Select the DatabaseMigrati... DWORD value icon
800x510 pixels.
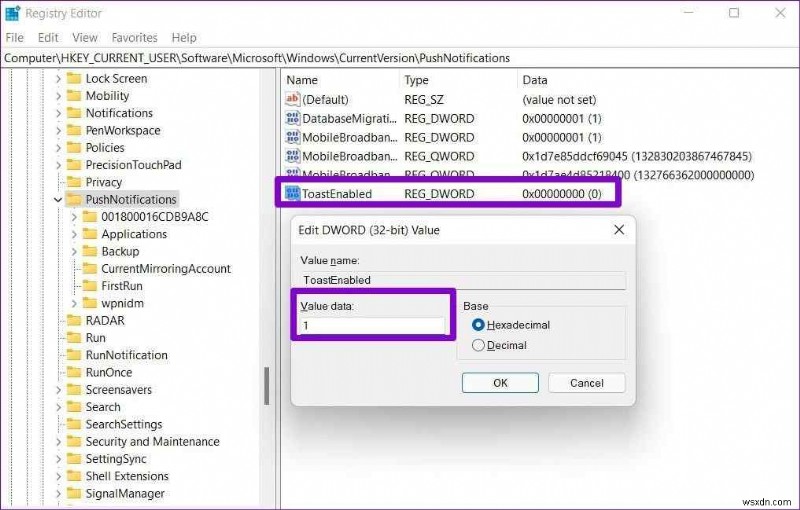(292, 118)
